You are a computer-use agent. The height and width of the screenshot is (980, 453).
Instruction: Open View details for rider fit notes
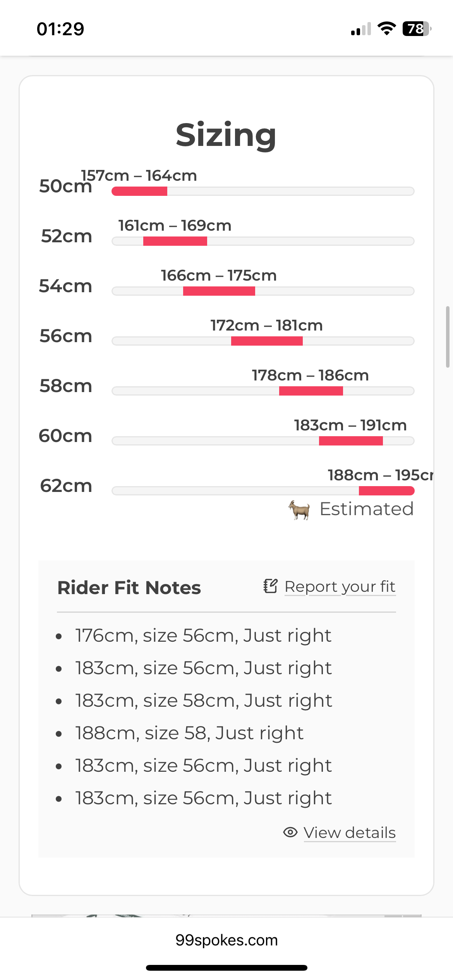pyautogui.click(x=350, y=833)
